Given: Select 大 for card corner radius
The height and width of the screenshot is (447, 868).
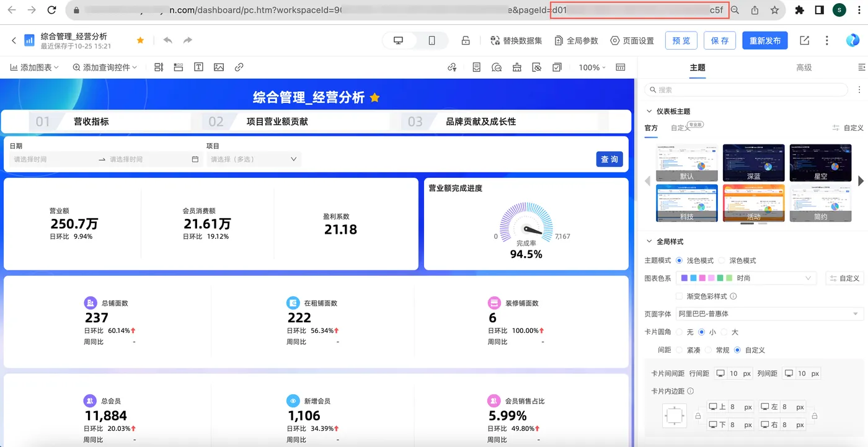Looking at the screenshot, I should point(724,332).
